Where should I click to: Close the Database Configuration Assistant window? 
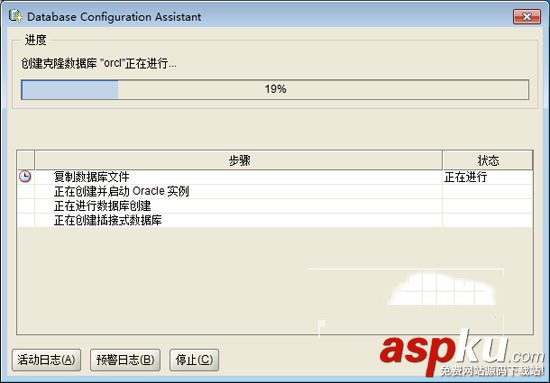[526, 16]
